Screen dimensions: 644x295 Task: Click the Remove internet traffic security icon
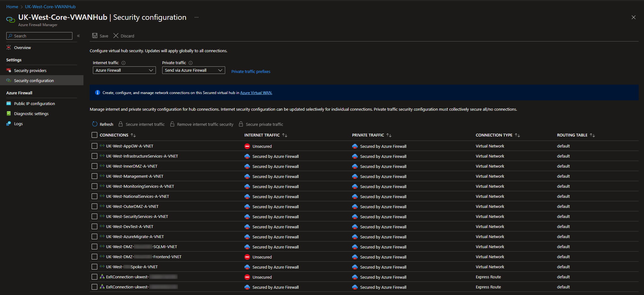(172, 124)
